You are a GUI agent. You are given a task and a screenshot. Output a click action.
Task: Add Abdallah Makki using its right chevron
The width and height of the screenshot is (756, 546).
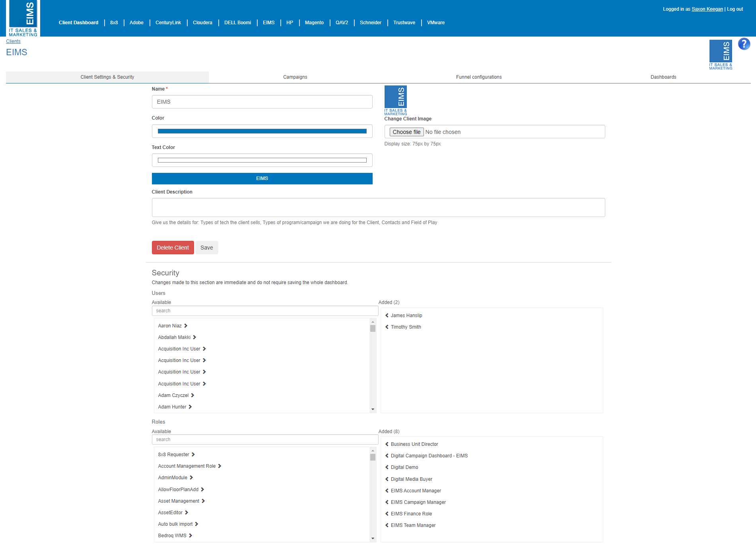[x=194, y=337]
